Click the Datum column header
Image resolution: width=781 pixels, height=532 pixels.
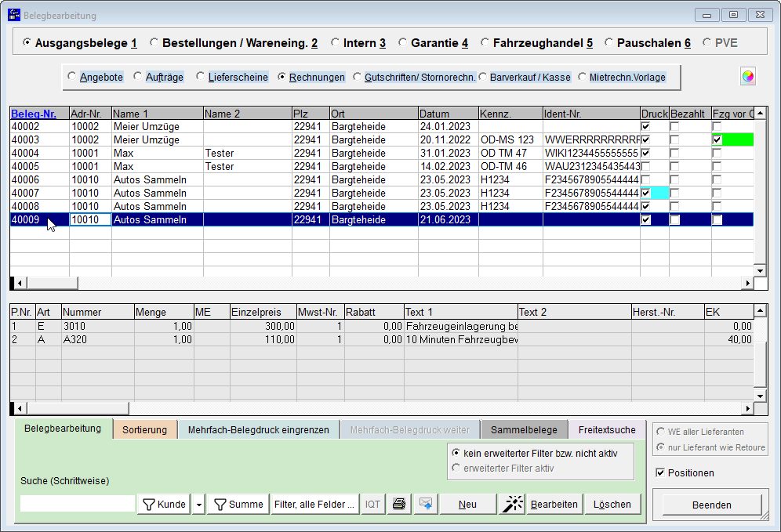point(449,114)
